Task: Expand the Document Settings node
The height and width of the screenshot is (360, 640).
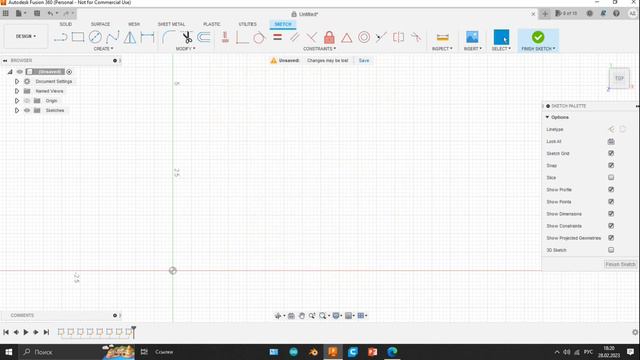Action: tap(17, 81)
